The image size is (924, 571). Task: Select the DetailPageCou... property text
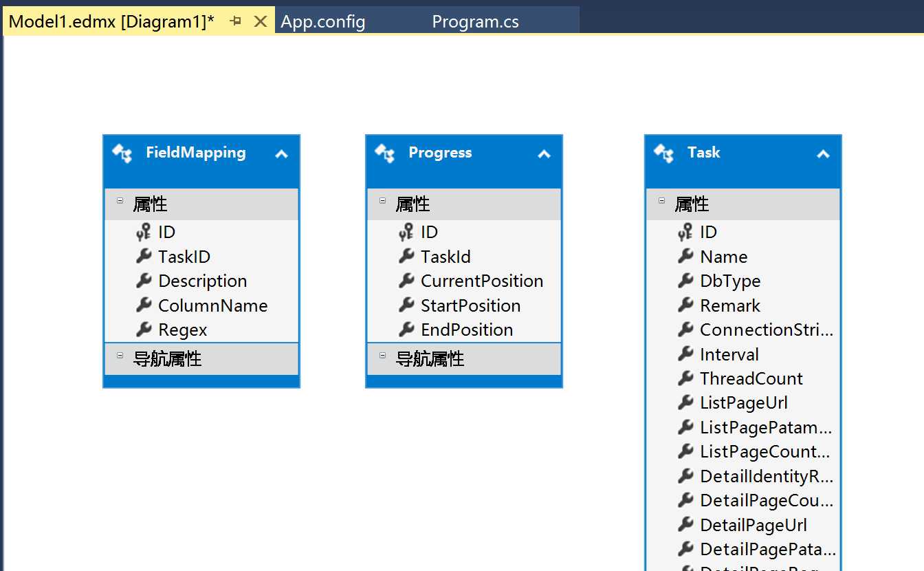click(x=767, y=501)
